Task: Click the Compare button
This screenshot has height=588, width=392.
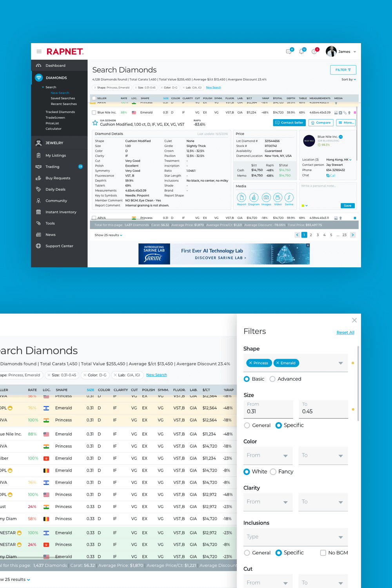Action: 321,123
